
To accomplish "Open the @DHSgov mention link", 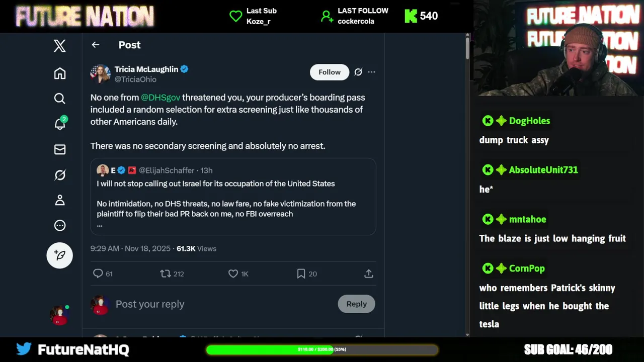I will pyautogui.click(x=160, y=98).
